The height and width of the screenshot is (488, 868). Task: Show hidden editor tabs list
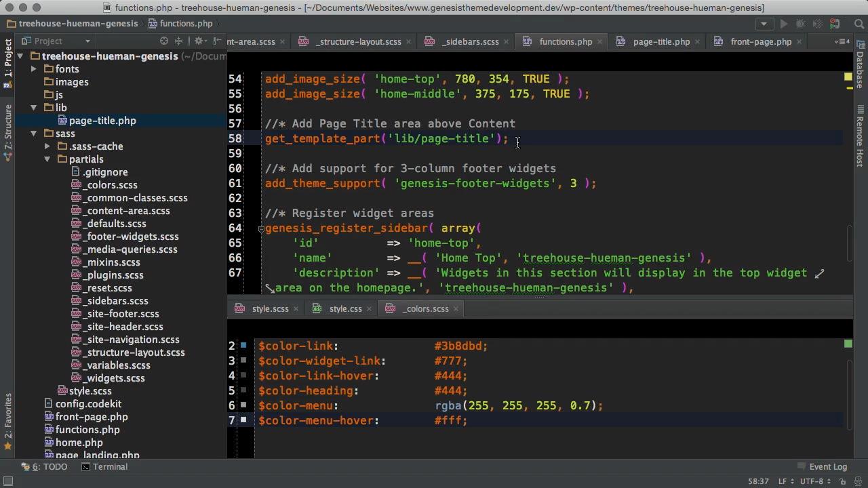point(843,41)
